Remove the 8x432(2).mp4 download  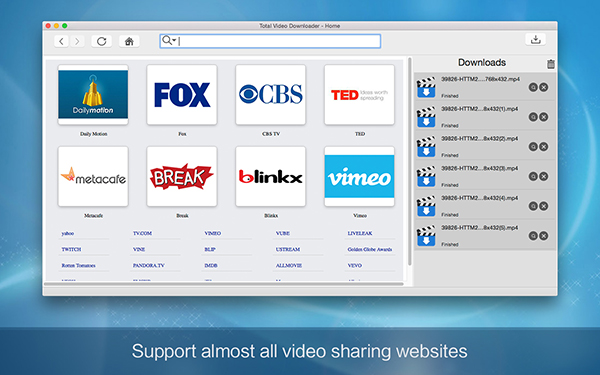[x=543, y=147]
